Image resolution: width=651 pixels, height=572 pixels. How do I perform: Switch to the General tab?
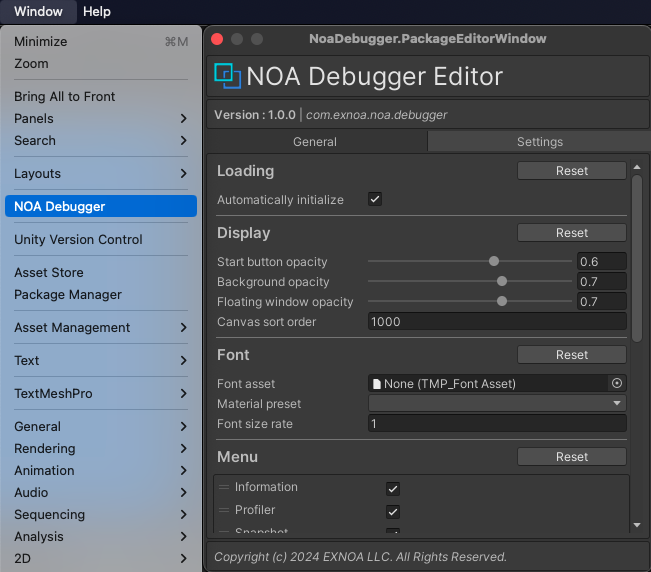click(316, 142)
